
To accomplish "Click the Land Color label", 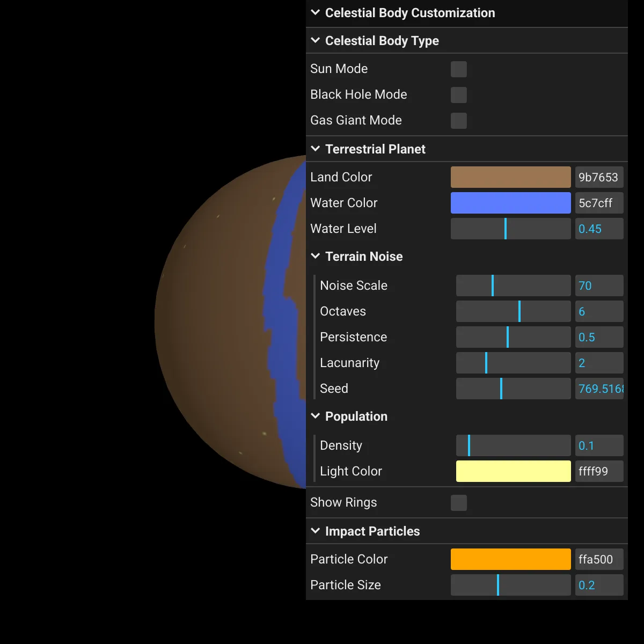I will pyautogui.click(x=341, y=177).
